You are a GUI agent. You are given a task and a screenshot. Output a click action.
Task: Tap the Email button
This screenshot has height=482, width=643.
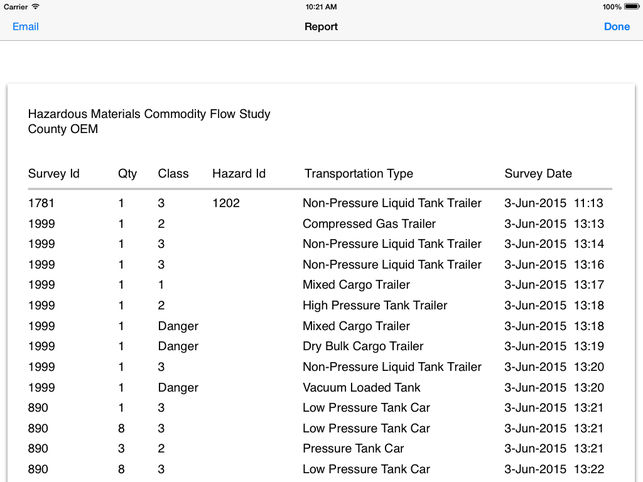tap(25, 27)
